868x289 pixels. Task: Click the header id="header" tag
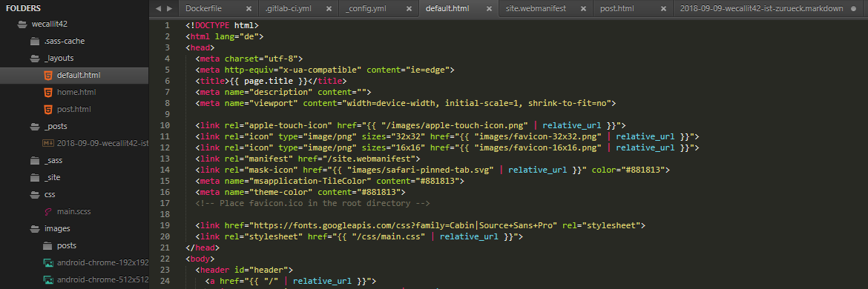(244, 270)
